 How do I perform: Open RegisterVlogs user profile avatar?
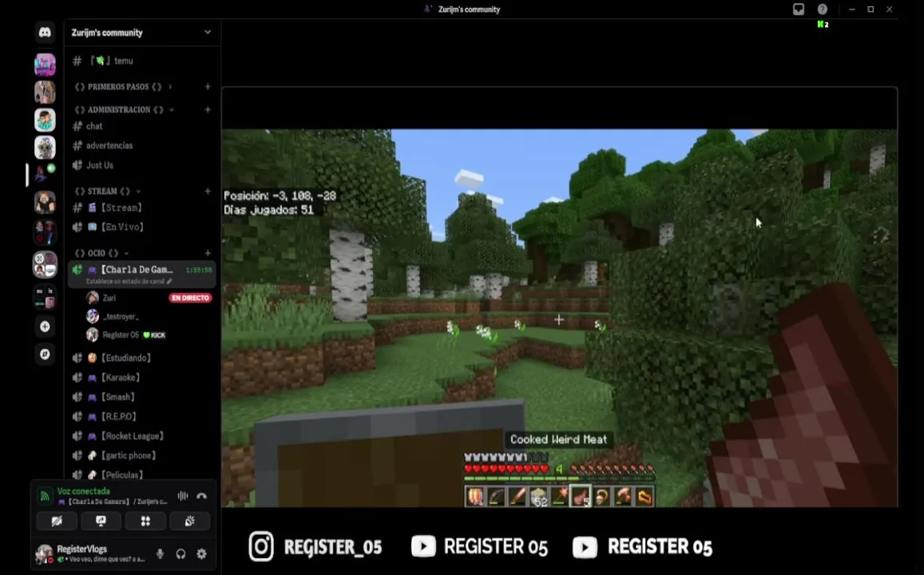pos(44,553)
